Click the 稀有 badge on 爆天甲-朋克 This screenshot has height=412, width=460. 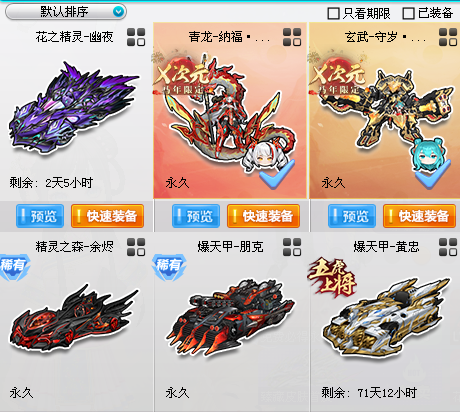point(169,267)
